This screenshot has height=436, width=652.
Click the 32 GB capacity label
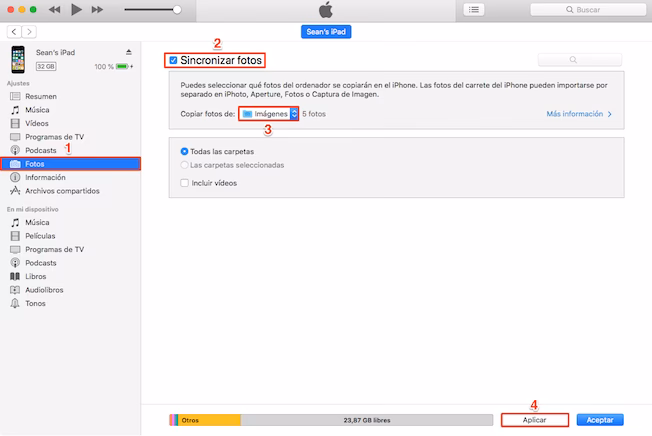46,66
